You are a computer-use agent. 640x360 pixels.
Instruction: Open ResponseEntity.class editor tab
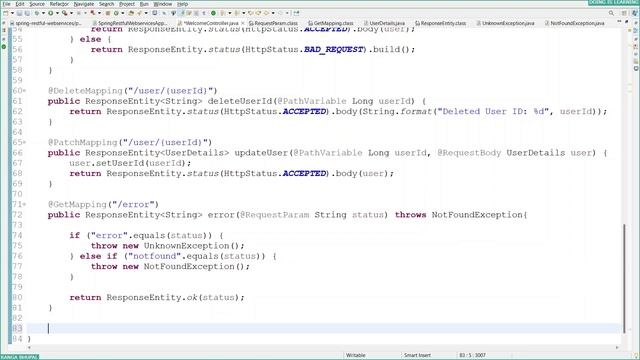[x=440, y=23]
